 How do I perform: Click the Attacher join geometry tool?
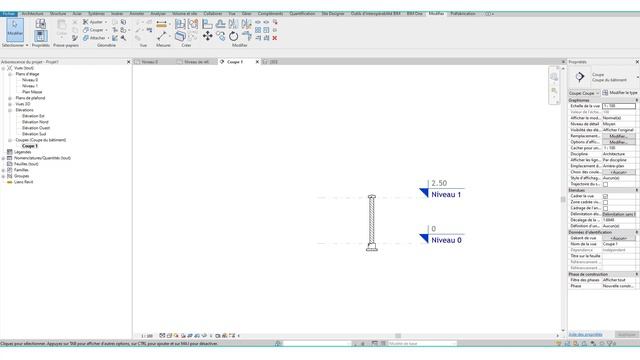tap(96, 38)
